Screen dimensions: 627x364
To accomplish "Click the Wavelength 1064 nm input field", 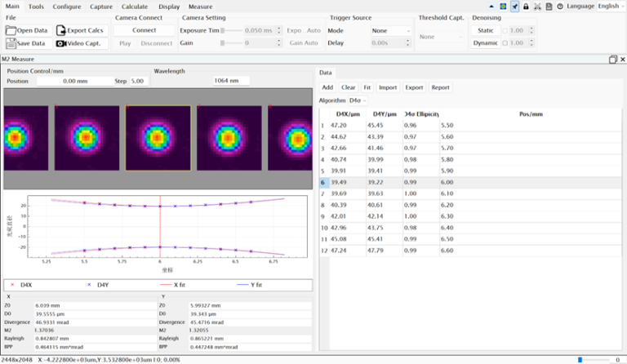I will [231, 81].
